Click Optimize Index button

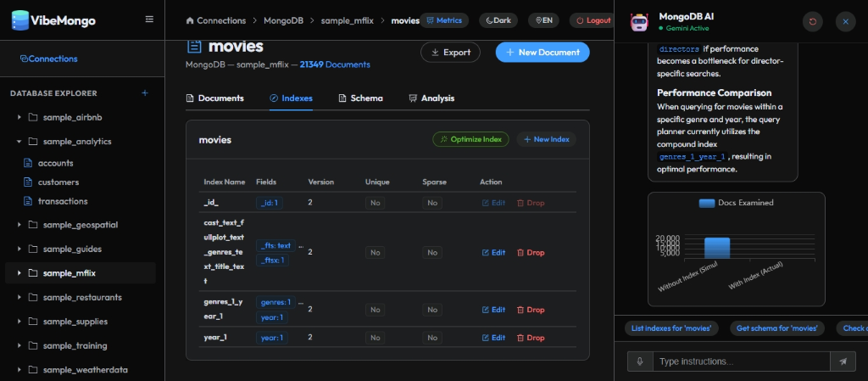tap(470, 139)
